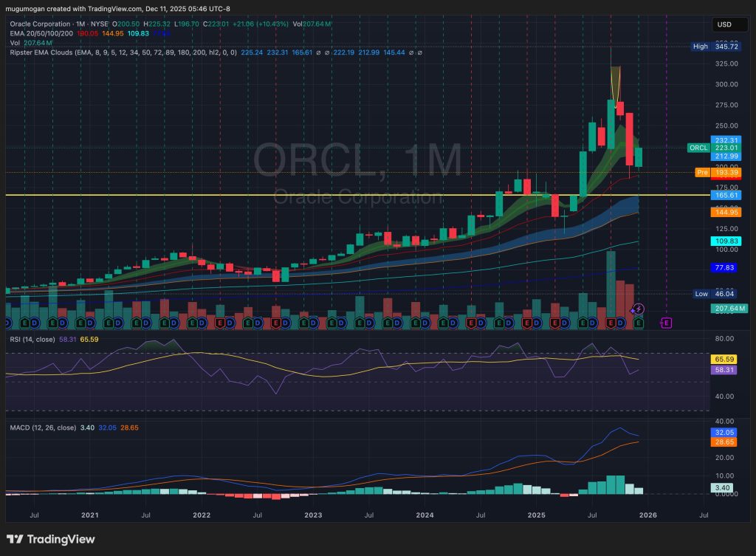This screenshot has width=756, height=556.
Task: Select the RSI (14, close) legend
Action: 33,339
